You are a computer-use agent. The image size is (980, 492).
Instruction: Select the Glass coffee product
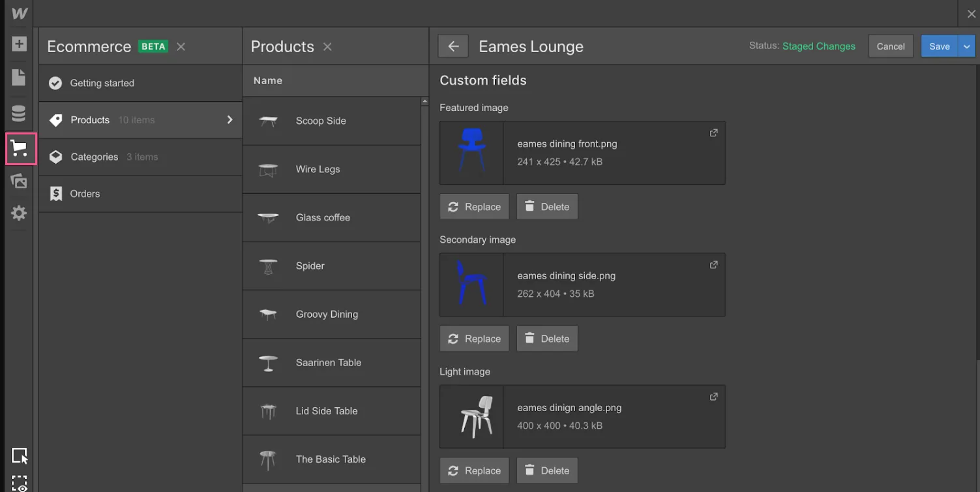[x=331, y=217]
